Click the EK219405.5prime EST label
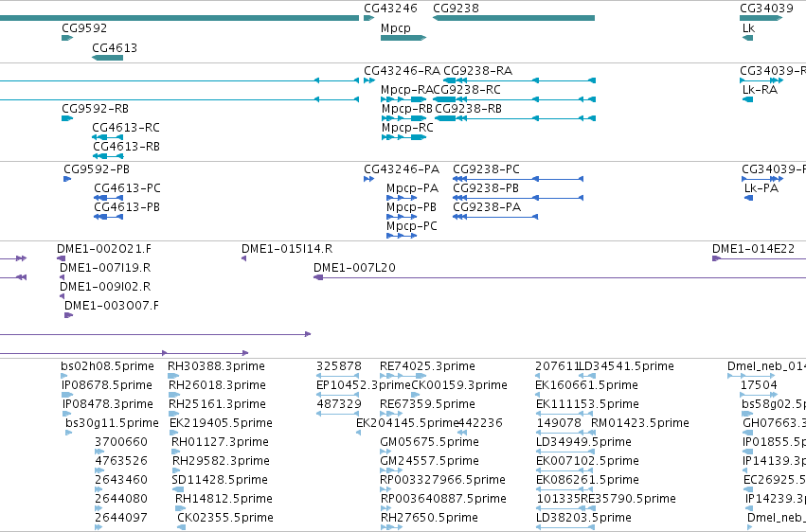The height and width of the screenshot is (532, 806). (221, 424)
